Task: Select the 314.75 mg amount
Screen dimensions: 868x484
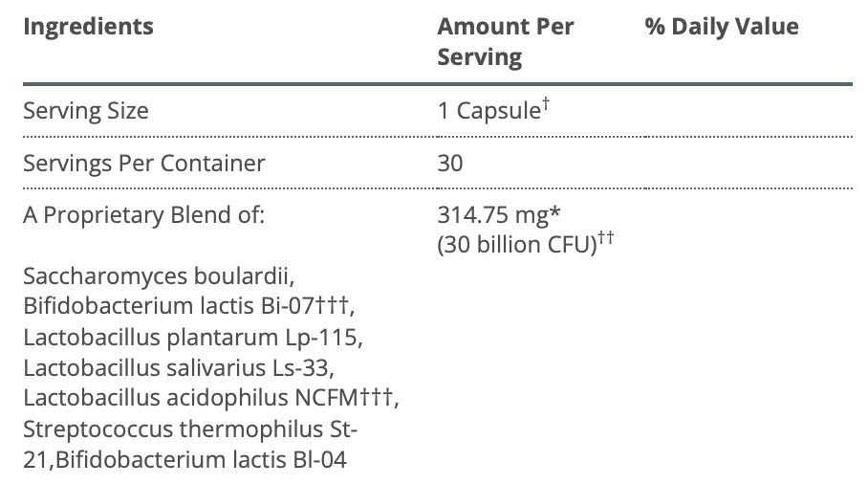Action: click(x=498, y=214)
